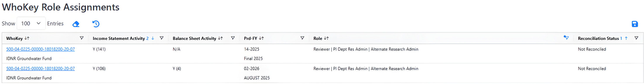Open WhoKey link for period 14-2025 row
This screenshot has height=84, width=644.
click(41, 49)
